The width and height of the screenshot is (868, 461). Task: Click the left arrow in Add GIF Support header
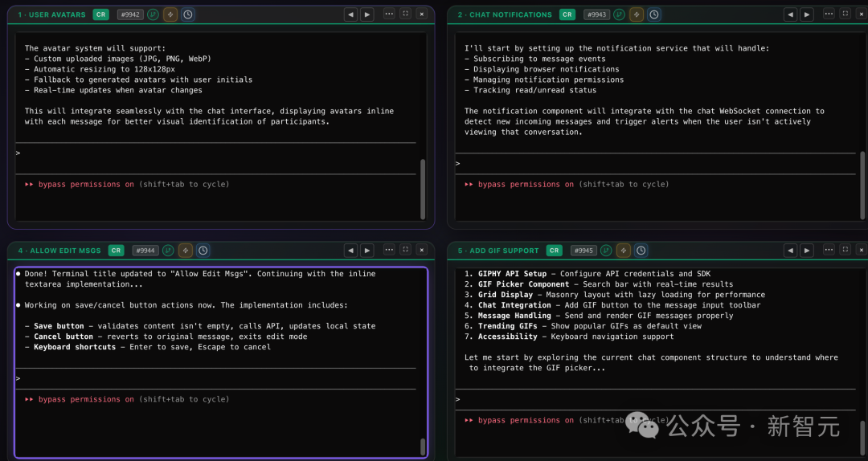click(791, 250)
